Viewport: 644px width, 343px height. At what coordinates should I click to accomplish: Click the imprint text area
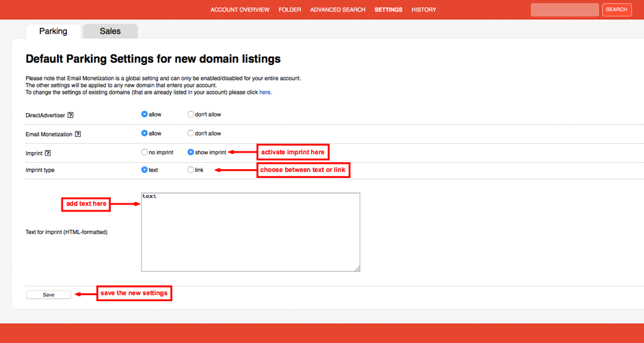[250, 232]
